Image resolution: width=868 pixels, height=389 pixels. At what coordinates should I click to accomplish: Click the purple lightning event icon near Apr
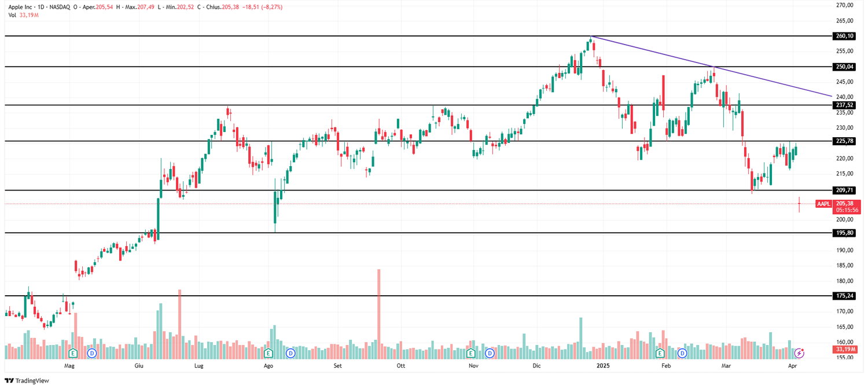(800, 353)
